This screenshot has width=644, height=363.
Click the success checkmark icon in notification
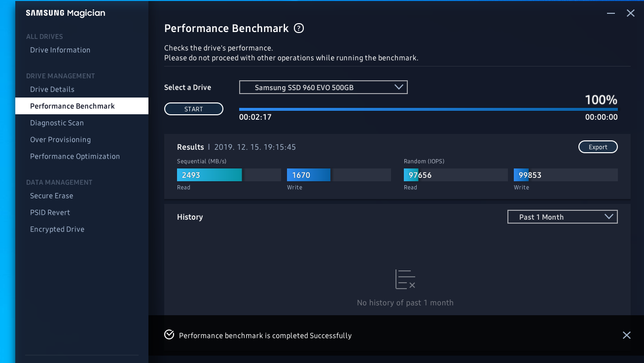(169, 335)
